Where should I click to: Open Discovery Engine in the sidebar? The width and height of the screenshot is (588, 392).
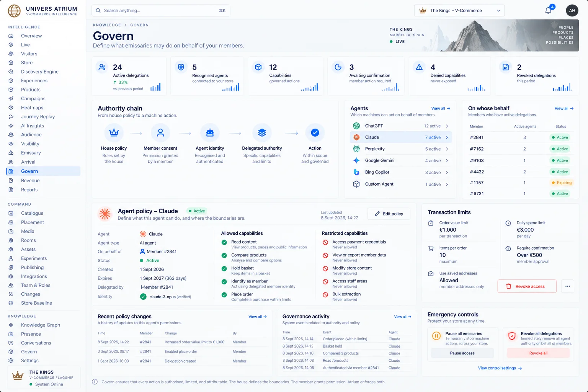coord(39,72)
